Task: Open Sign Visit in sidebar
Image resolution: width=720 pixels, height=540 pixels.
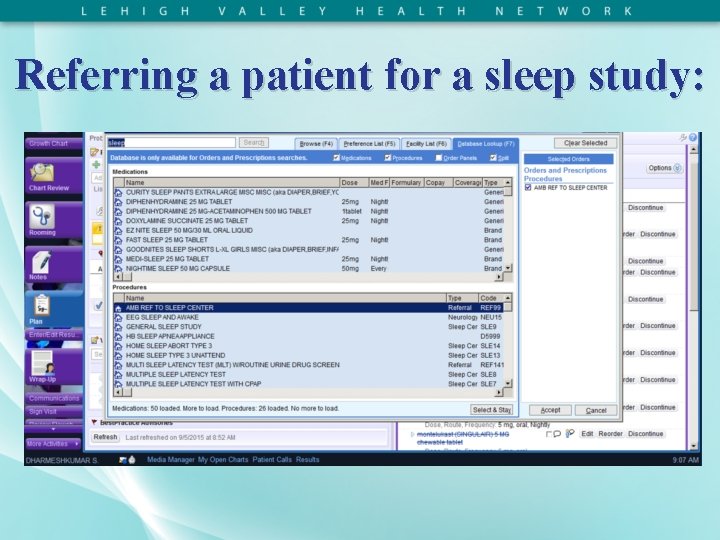Action: click(x=54, y=412)
